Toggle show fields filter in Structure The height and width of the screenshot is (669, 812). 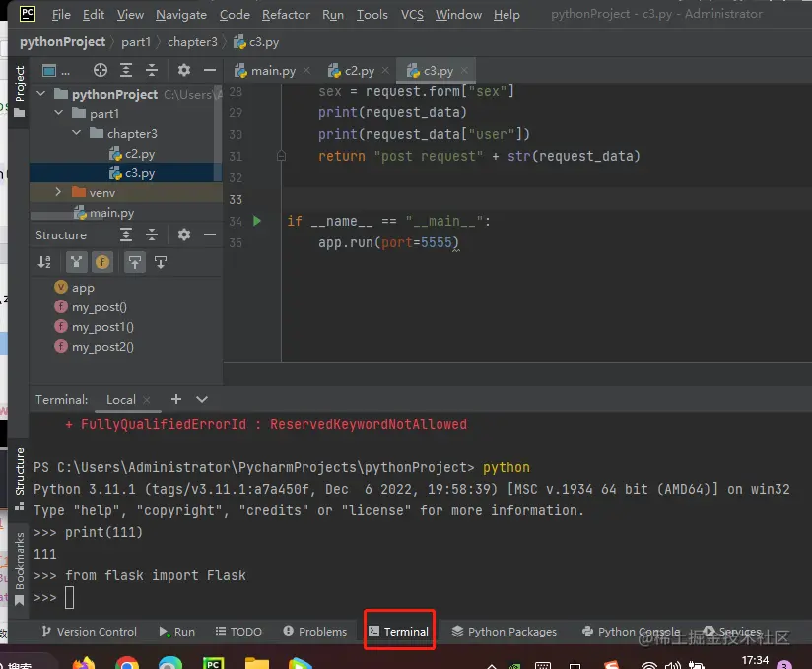click(102, 262)
